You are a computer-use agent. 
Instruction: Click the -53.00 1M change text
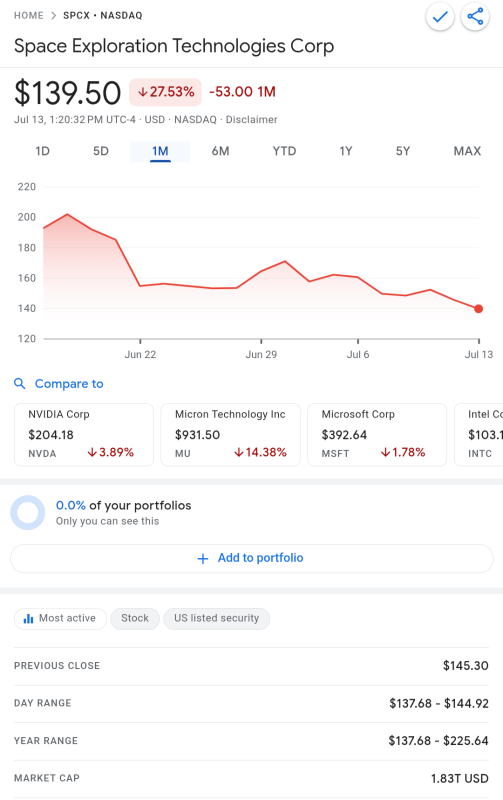242,92
